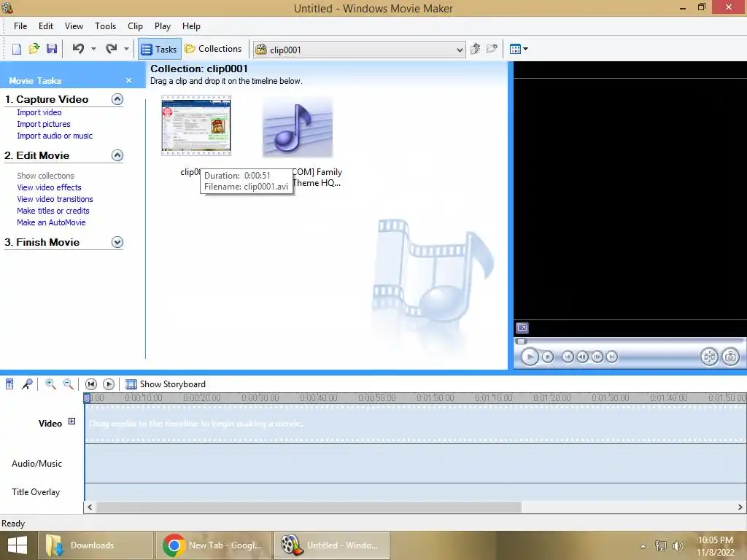Open the Clip menu
The width and height of the screenshot is (747, 560).
tap(135, 26)
